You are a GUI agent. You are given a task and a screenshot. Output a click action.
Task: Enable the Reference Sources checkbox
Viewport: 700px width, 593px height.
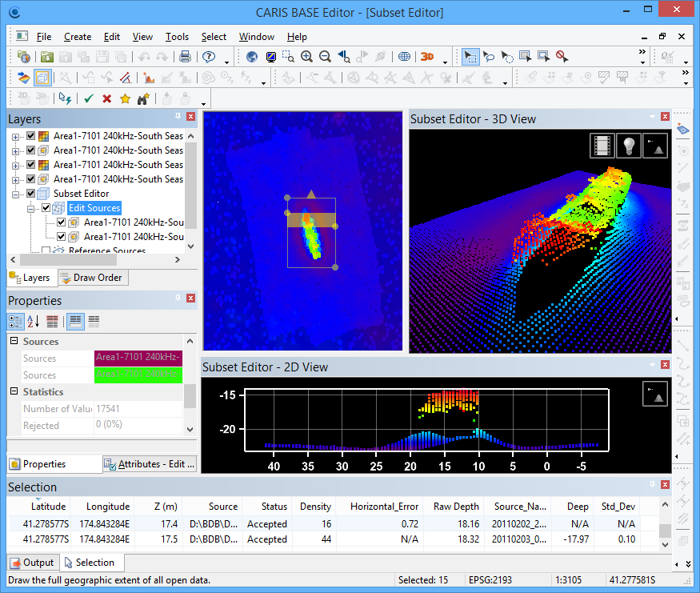pos(46,251)
